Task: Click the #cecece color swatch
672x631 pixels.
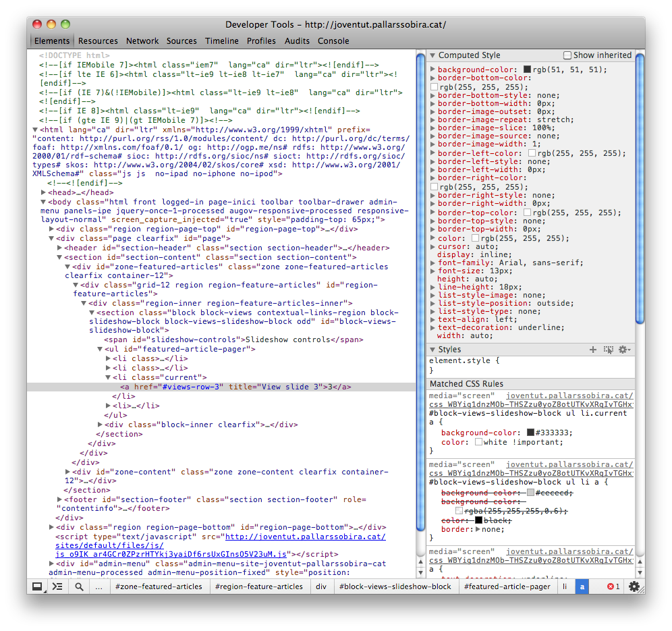Action: 530,493
